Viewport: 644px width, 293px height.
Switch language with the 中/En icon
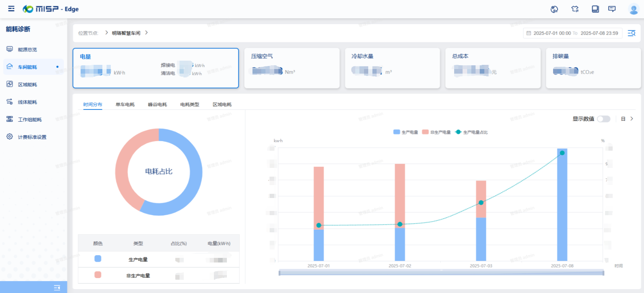(x=554, y=9)
